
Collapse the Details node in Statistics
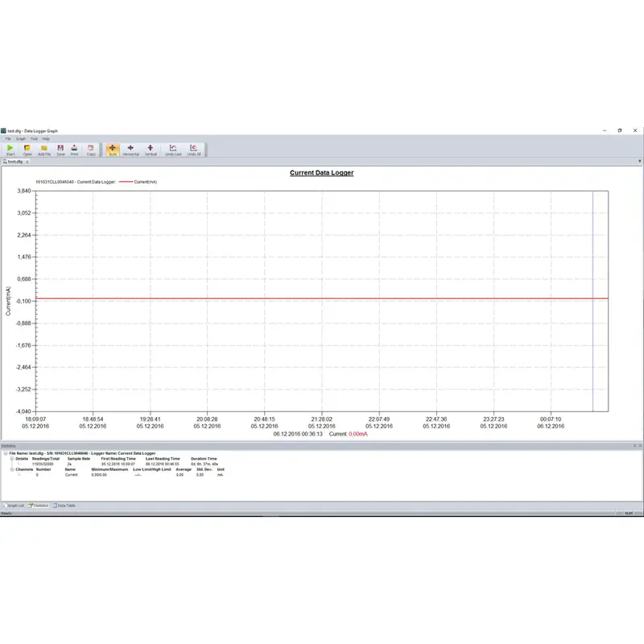(x=11, y=459)
